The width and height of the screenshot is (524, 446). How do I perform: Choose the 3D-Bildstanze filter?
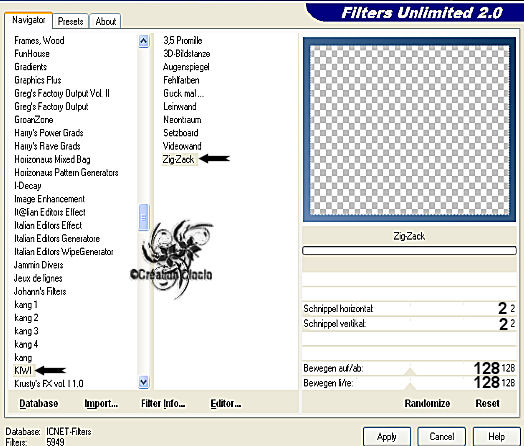[186, 53]
